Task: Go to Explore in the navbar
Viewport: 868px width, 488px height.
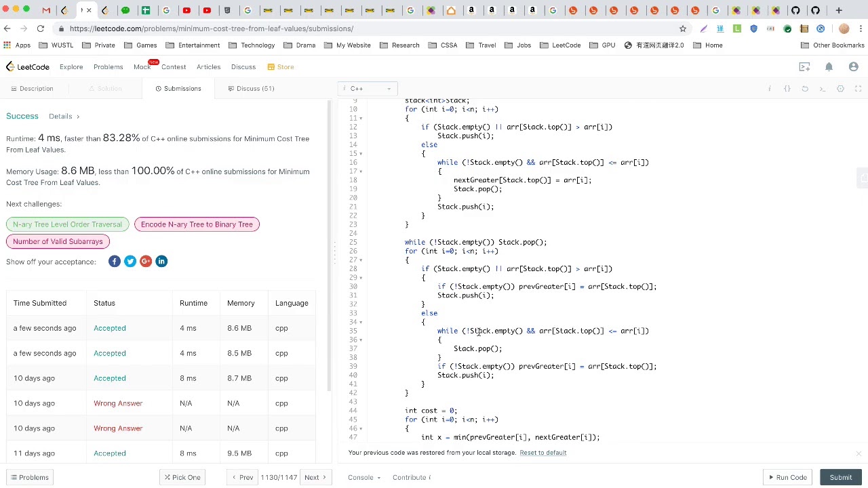Action: [x=71, y=67]
